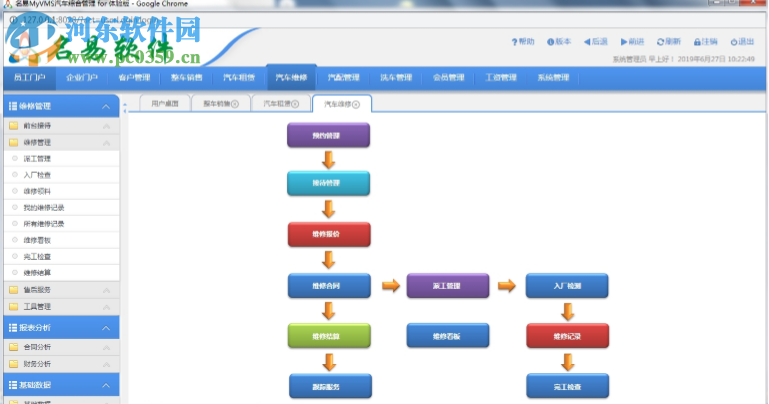Switch to the 用户桌面 tab

165,103
